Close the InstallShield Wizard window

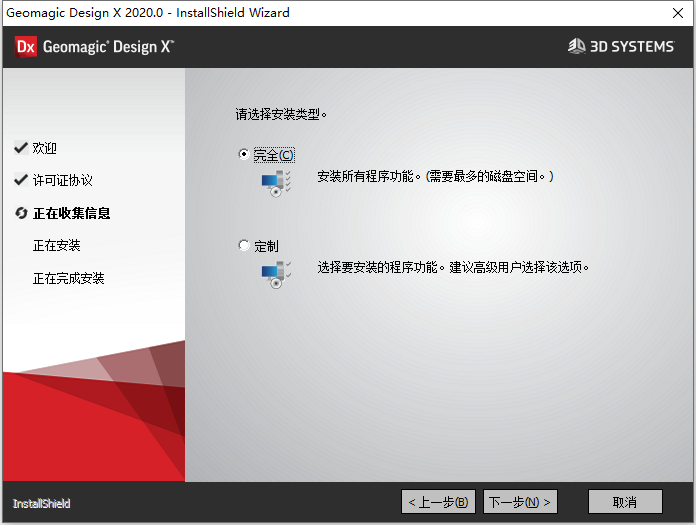678,13
